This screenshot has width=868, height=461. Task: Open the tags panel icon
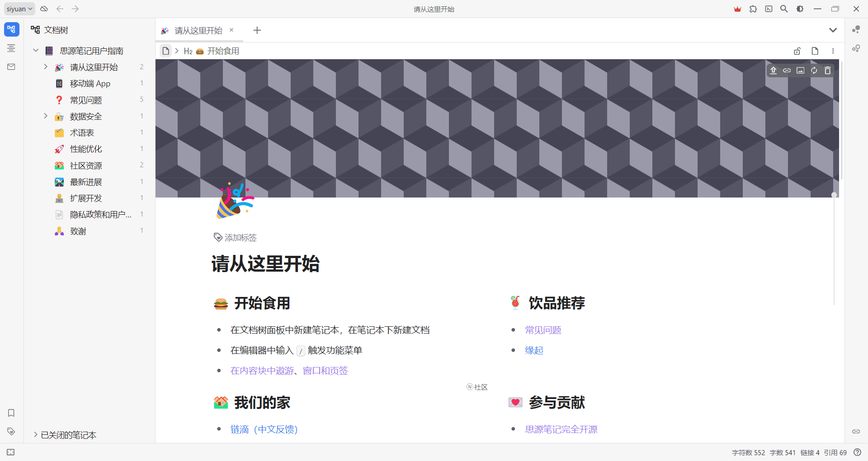pos(11,431)
